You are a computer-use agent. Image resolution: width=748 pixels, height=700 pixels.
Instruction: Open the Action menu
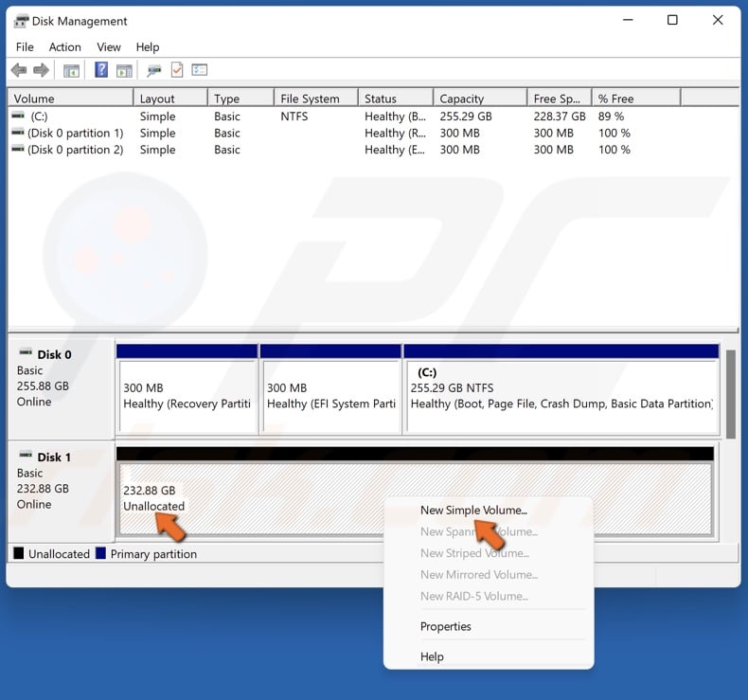pos(65,47)
